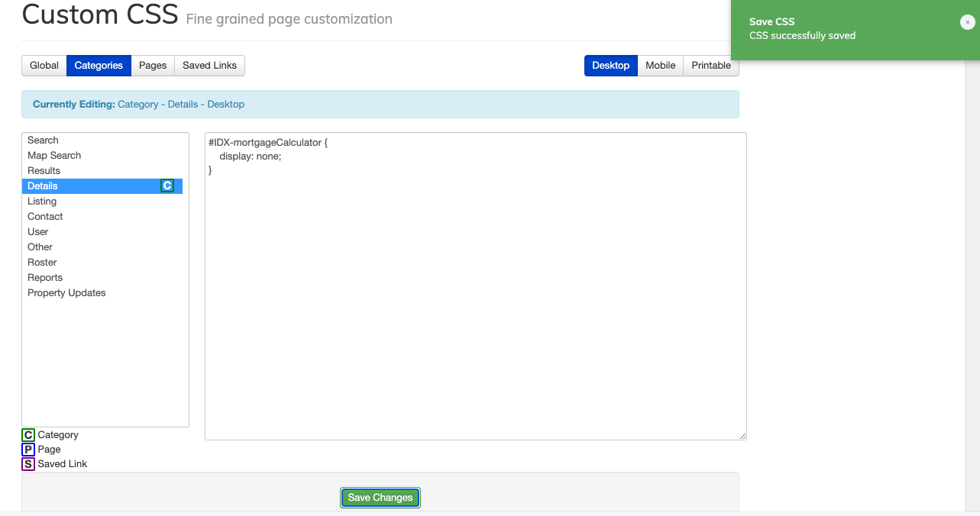980x516 pixels.
Task: Click inside the CSS code editor
Action: [474, 282]
